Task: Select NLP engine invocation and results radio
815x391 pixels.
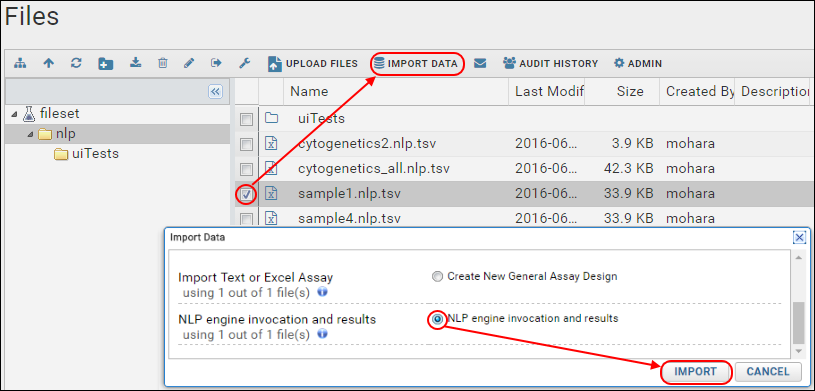Action: (x=438, y=319)
